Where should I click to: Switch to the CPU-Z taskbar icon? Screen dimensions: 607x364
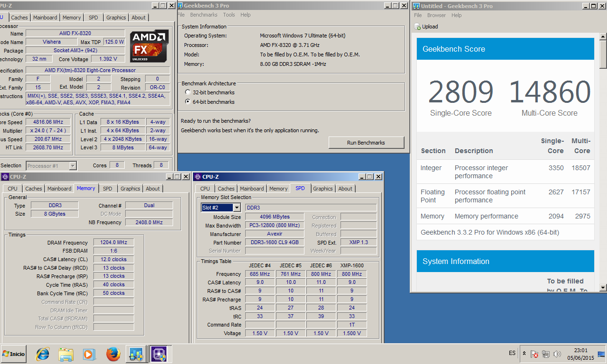(x=160, y=354)
